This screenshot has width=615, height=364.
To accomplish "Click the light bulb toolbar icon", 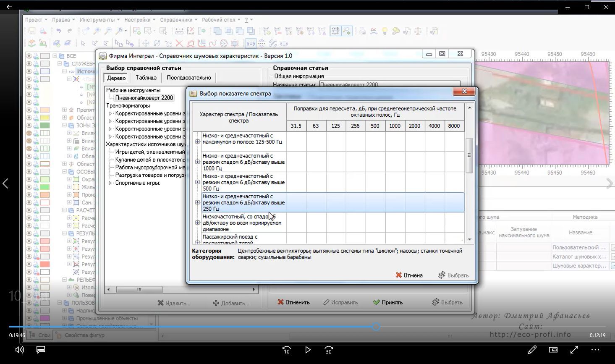I will point(385,31).
